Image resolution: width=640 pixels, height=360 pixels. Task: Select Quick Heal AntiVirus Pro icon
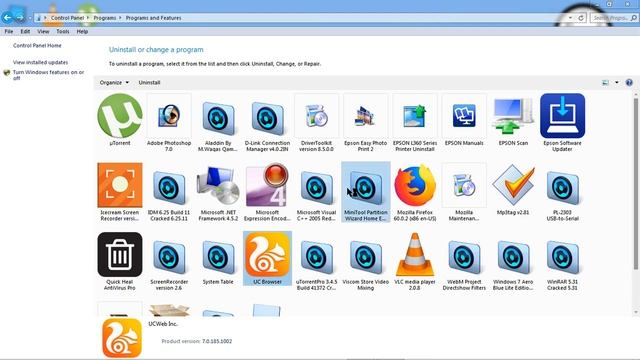[120, 255]
